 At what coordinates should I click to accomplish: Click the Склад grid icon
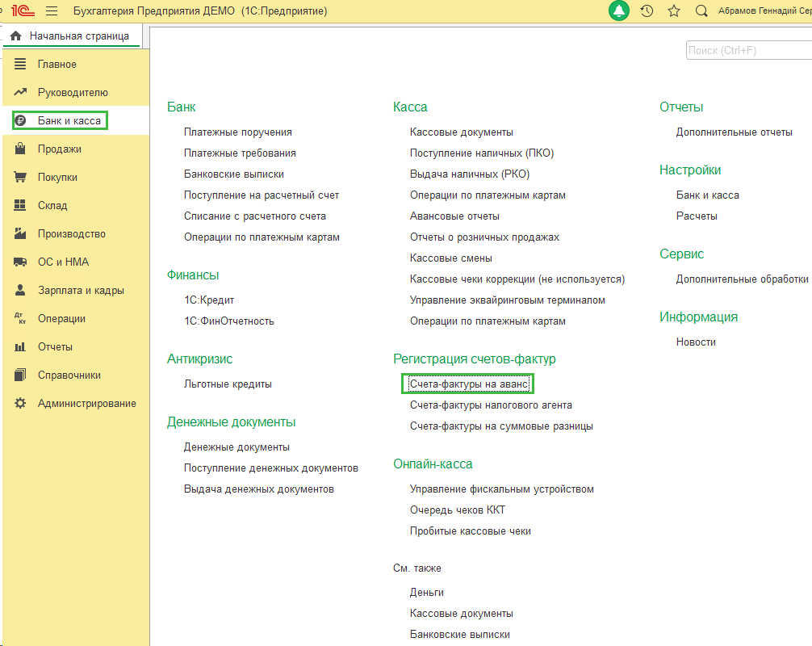(x=20, y=205)
